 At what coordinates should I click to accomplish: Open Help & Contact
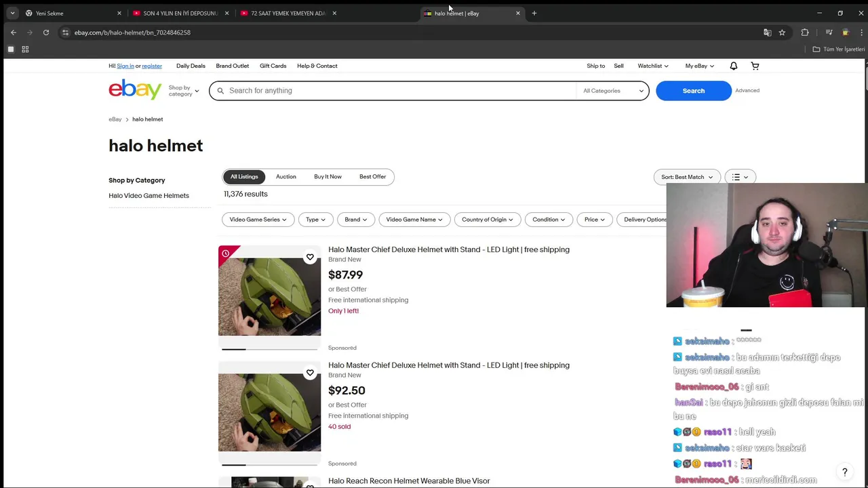coord(317,66)
